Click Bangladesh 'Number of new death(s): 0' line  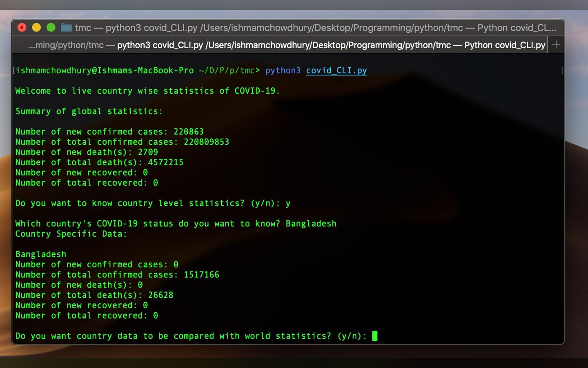(79, 285)
